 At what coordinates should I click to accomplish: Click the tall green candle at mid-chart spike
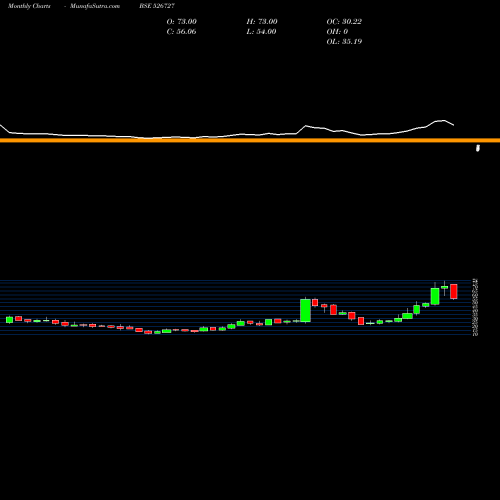305,310
